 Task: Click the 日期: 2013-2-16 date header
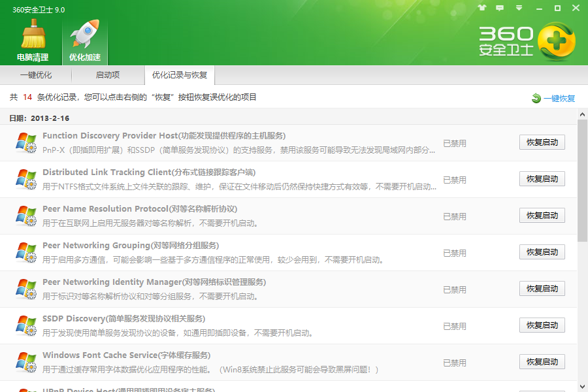[x=39, y=118]
